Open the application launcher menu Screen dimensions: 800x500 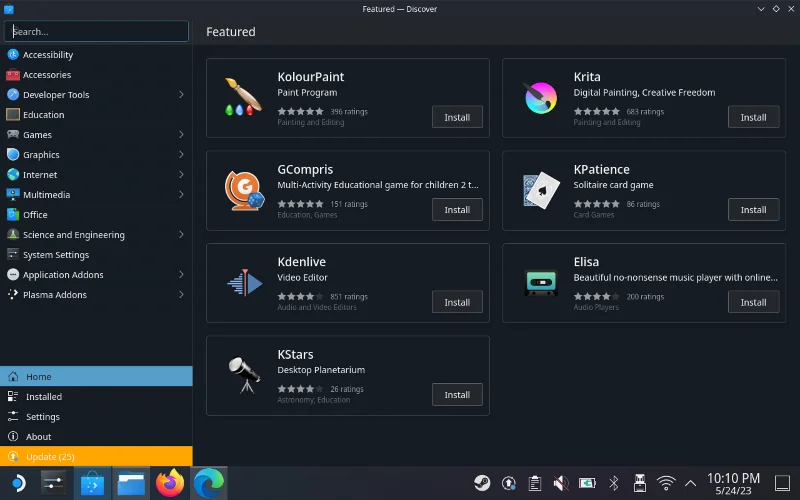pos(17,483)
